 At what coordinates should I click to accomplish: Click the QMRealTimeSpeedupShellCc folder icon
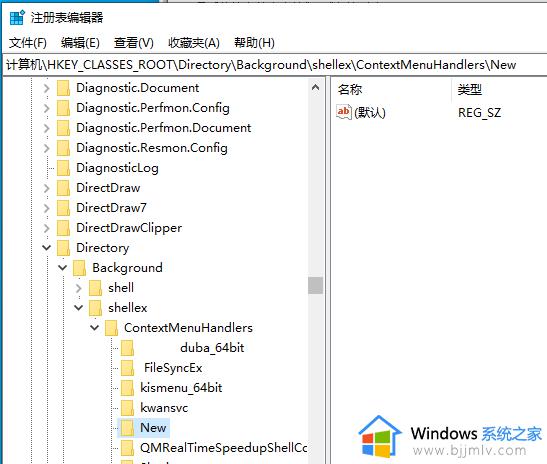(x=127, y=448)
